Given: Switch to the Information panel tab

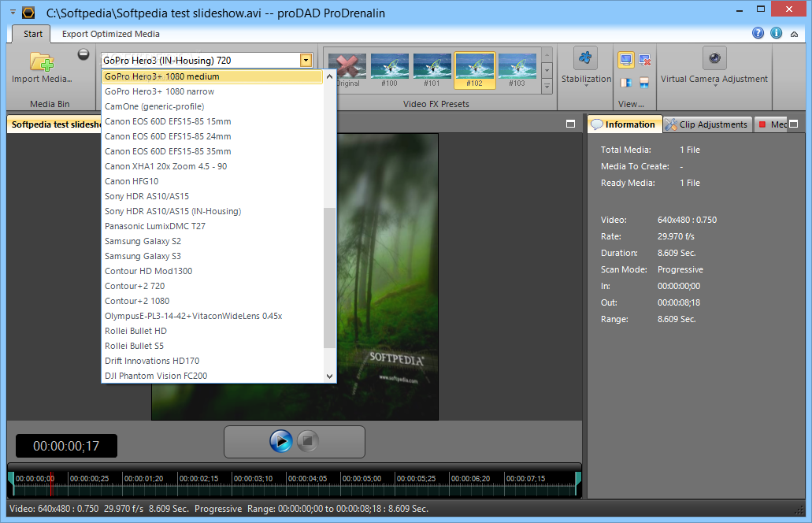Looking at the screenshot, I should click(624, 124).
